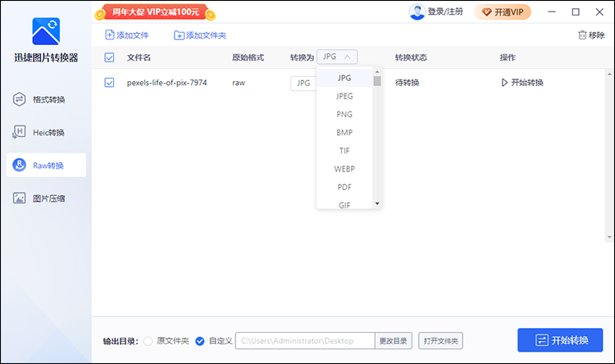Click the 开通VIP button

click(503, 12)
